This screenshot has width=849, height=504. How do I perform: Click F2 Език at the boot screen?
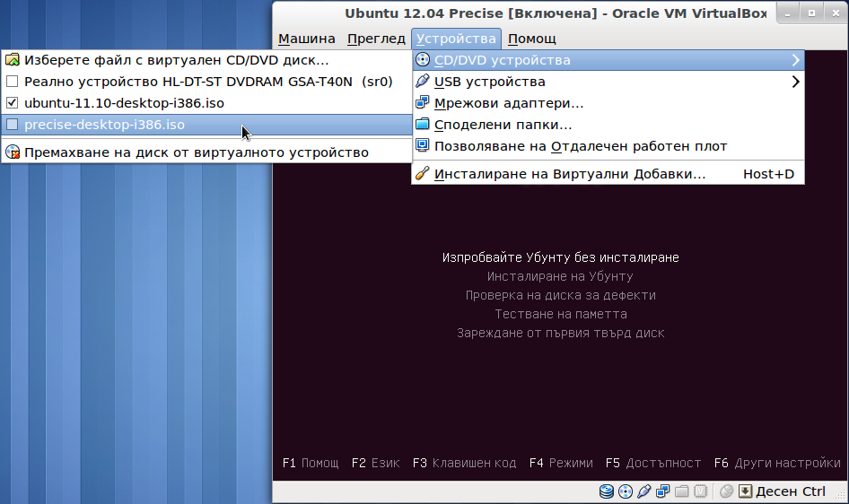point(375,463)
